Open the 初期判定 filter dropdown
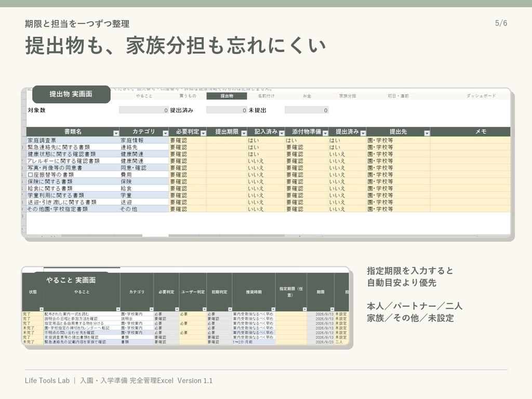 pyautogui.click(x=230, y=309)
